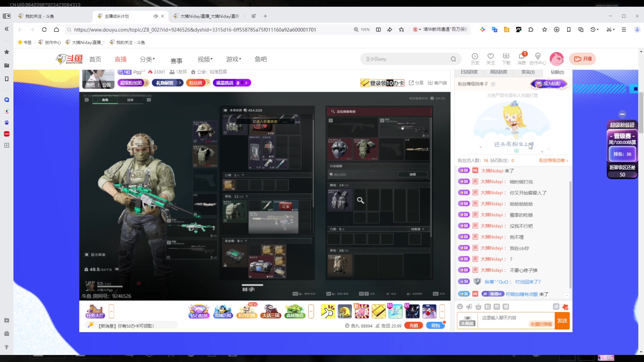Launch the 雪域历险 penguin activity
The image size is (644, 362).
click(x=223, y=311)
